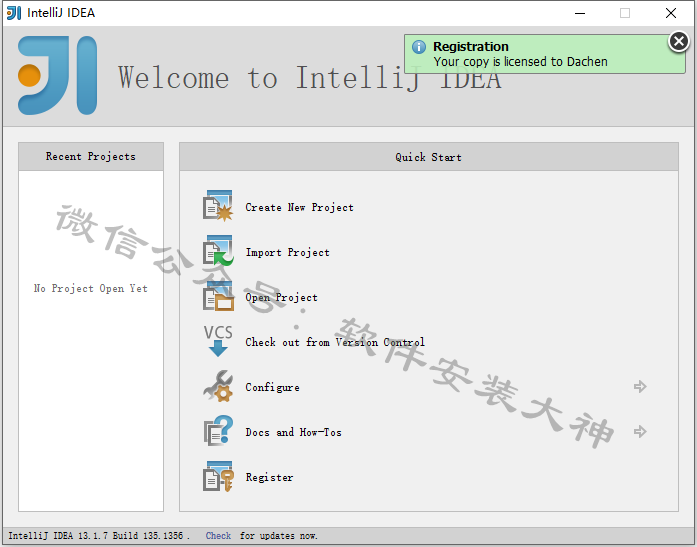Click the VCS checkout icon

point(218,341)
